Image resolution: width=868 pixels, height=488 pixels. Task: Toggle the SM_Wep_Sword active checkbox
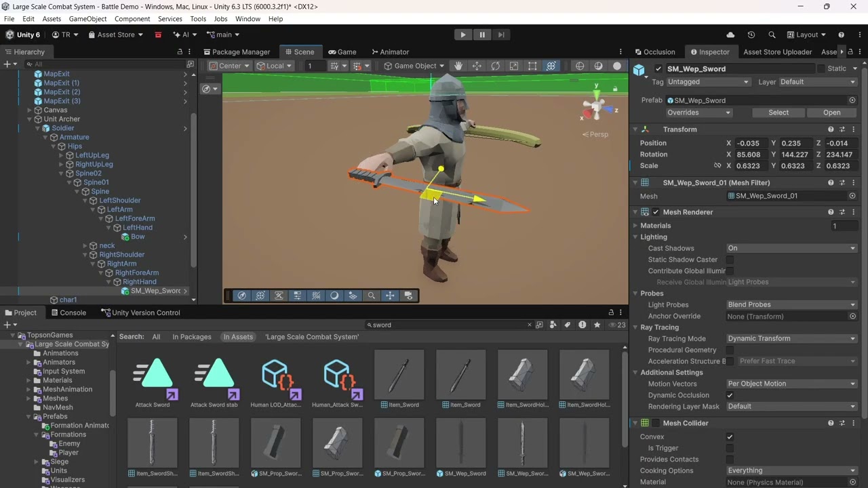tap(658, 68)
